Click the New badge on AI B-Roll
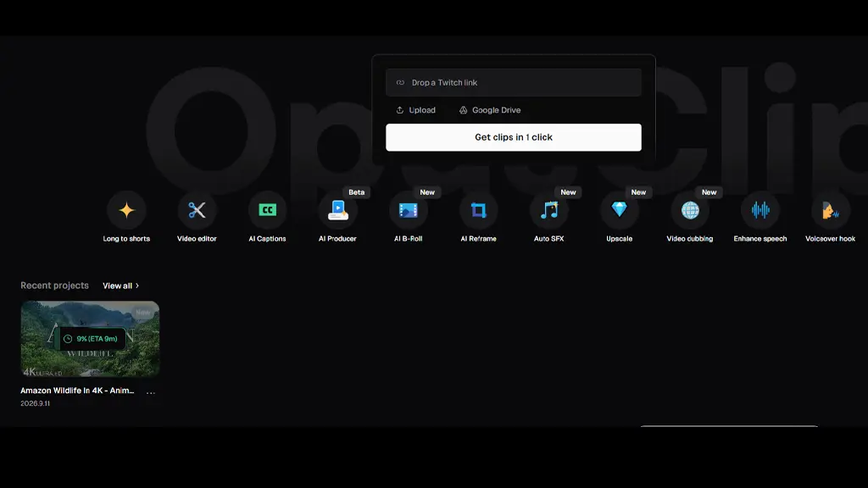868x488 pixels. pyautogui.click(x=427, y=192)
